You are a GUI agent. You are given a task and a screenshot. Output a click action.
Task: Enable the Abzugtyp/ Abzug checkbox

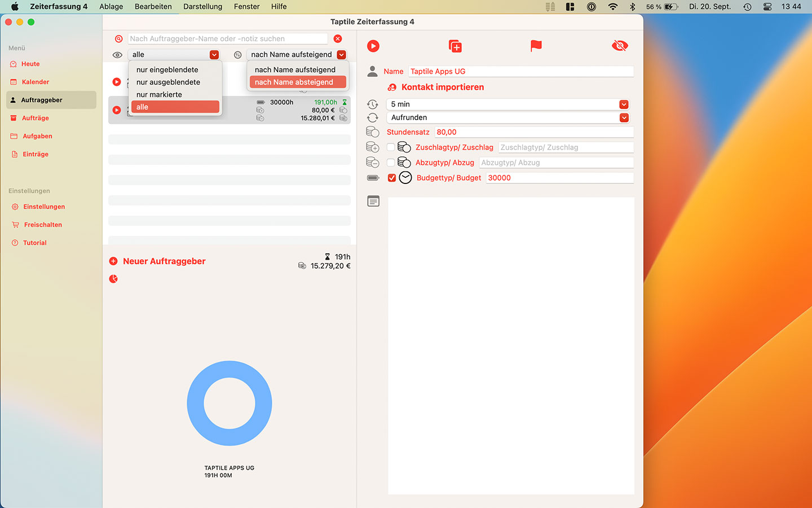coord(391,163)
